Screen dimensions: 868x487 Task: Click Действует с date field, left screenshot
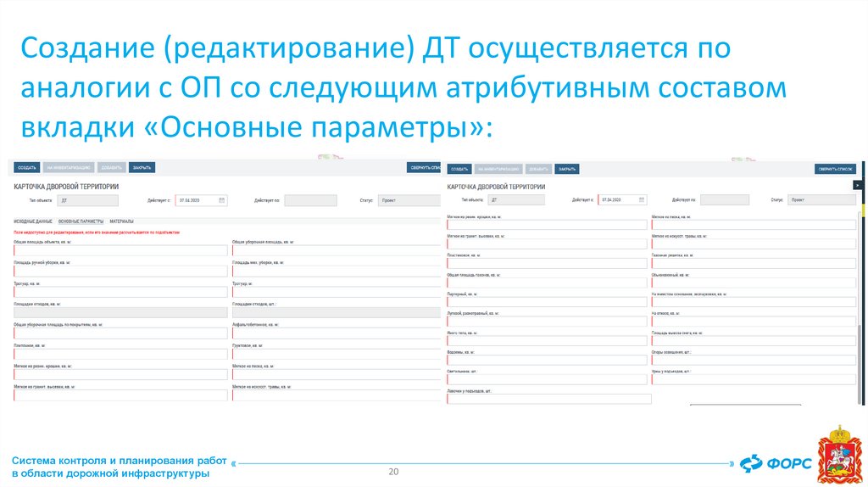pyautogui.click(x=201, y=200)
